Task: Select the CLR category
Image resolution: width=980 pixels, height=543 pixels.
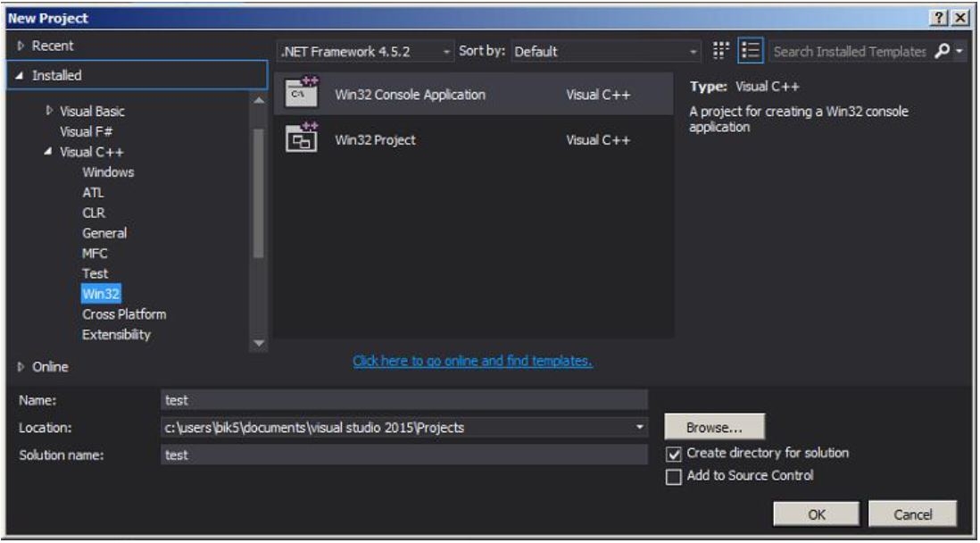Action: (94, 213)
